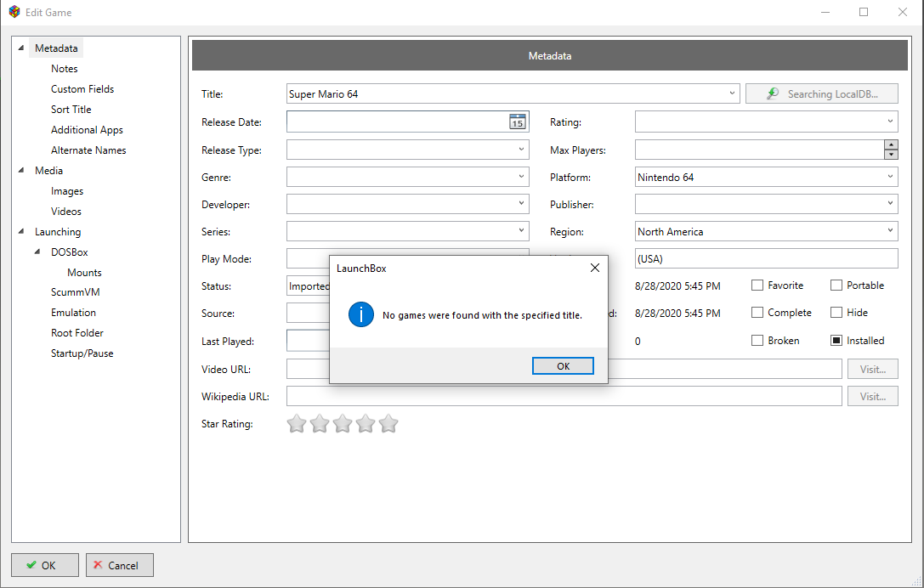924x588 pixels.
Task: Set first star in Star Rating
Action: 297,424
